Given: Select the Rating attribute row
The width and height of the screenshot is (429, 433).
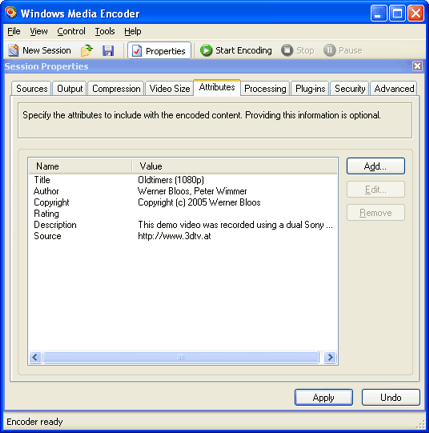Looking at the screenshot, I should 183,214.
